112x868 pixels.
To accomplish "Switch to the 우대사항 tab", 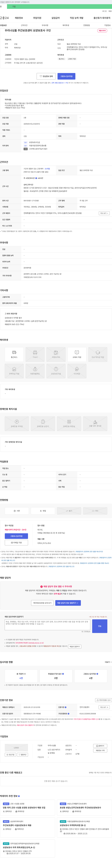I will point(45,25).
